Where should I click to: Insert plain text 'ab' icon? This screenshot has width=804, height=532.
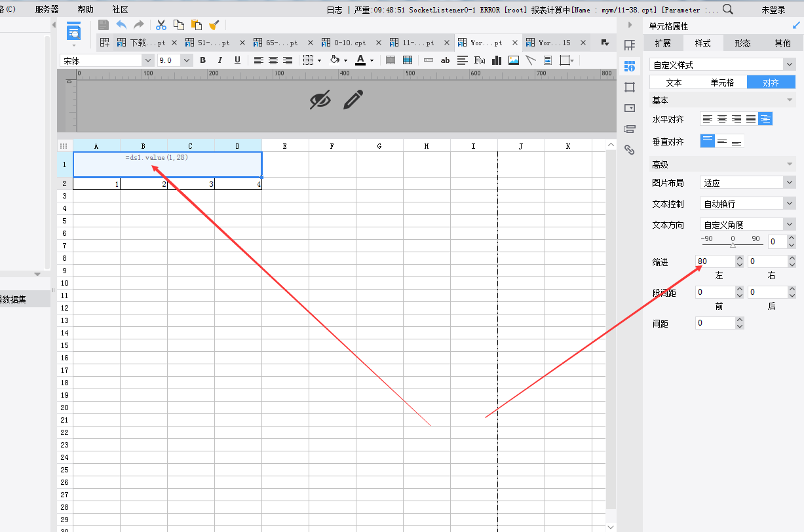[446, 60]
